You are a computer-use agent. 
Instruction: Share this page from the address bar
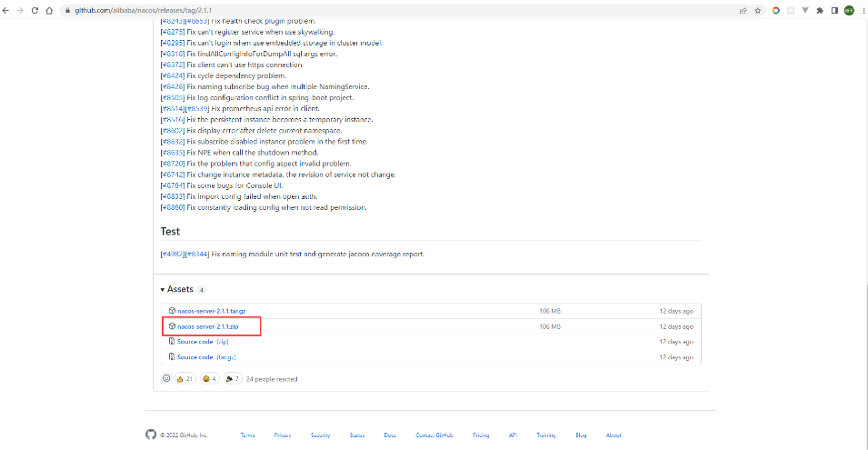(x=743, y=11)
